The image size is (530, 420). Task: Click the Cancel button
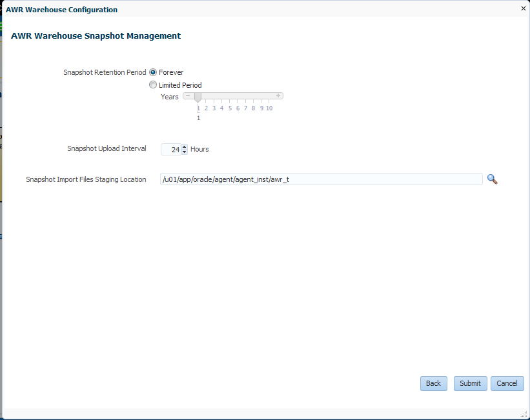pyautogui.click(x=507, y=383)
